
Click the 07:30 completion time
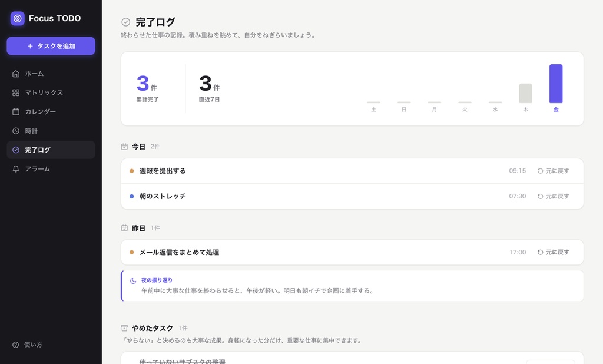(517, 196)
